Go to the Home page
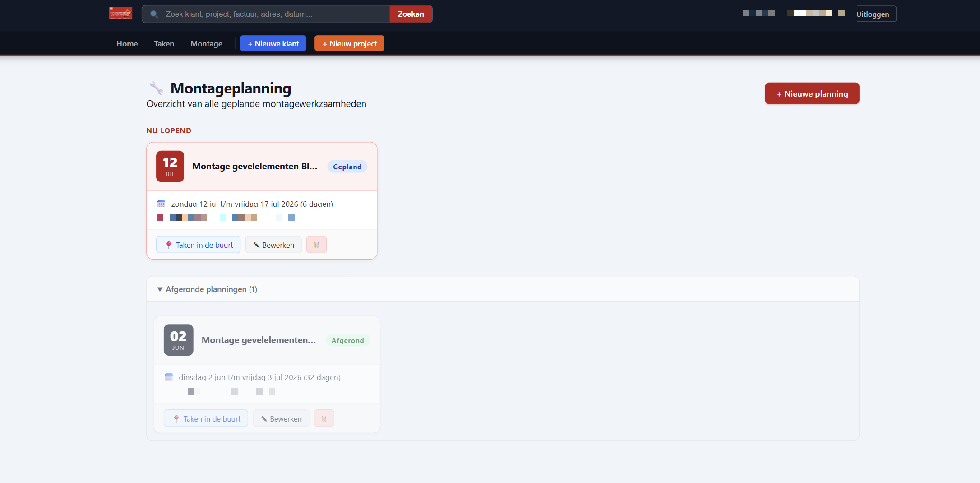The image size is (980, 483). pyautogui.click(x=127, y=44)
